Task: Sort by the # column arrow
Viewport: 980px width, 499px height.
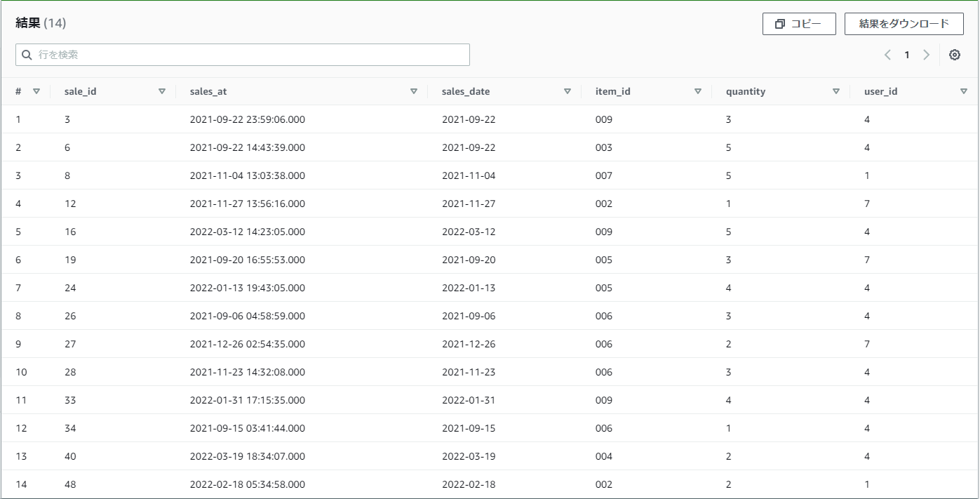Action: tap(36, 91)
